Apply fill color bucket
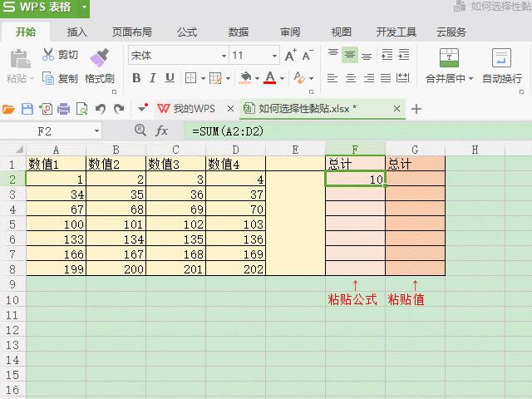 [245, 78]
